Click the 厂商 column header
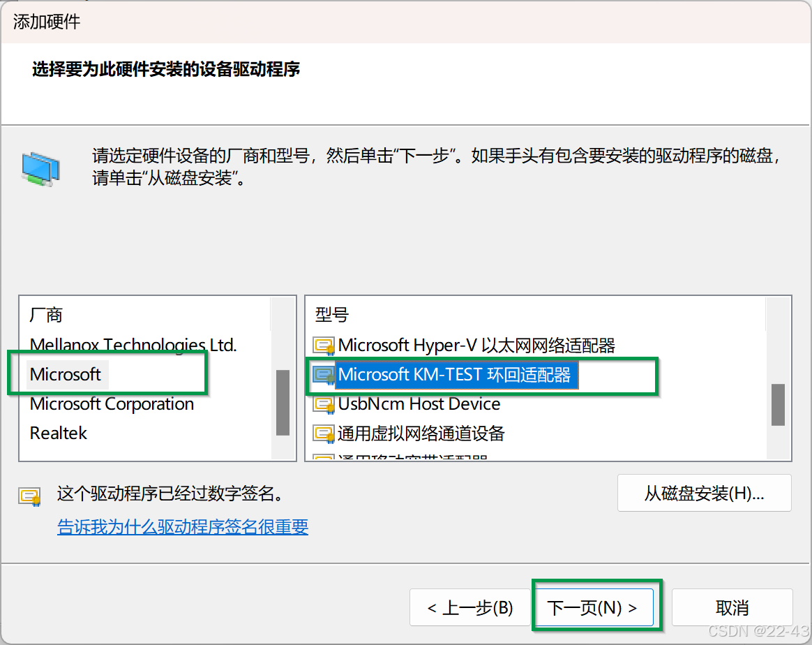812x645 pixels. coord(46,314)
